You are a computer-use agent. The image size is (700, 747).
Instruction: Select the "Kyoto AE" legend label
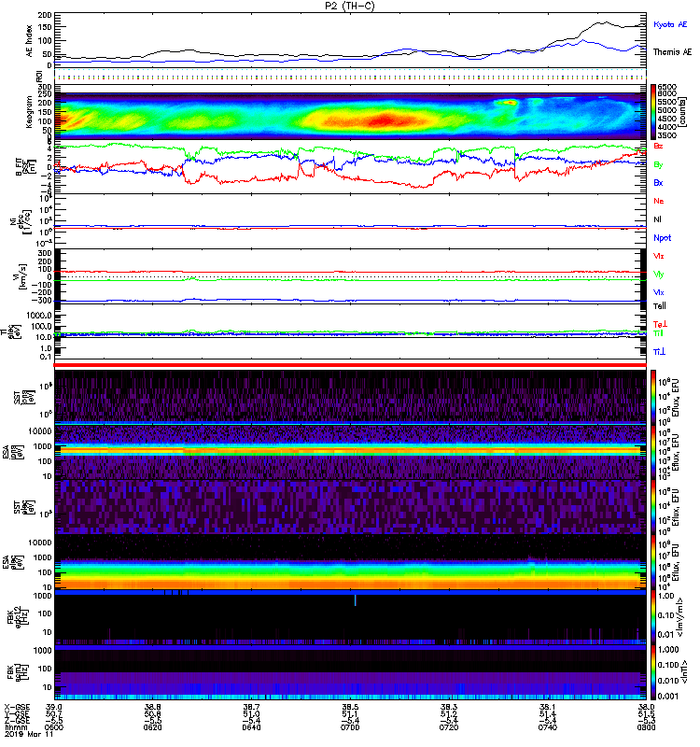pos(670,24)
